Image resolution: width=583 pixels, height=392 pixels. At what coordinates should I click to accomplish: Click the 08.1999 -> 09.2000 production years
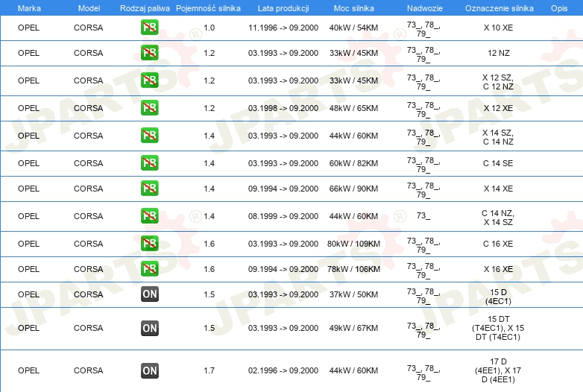coord(283,216)
